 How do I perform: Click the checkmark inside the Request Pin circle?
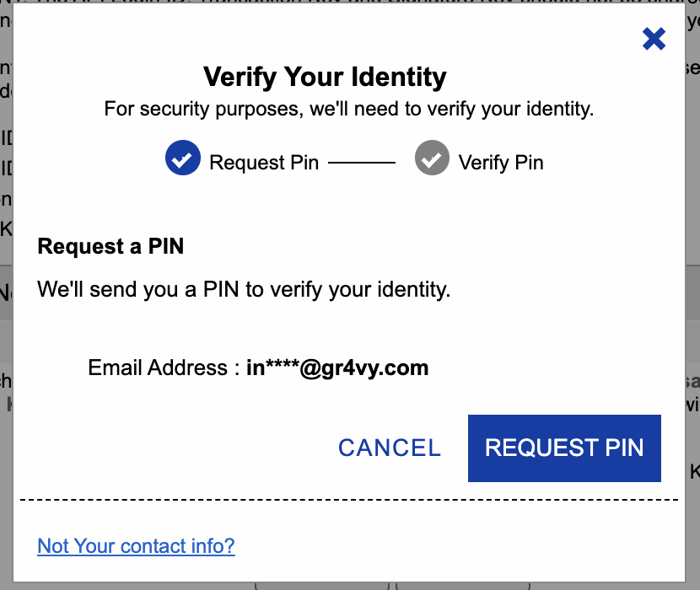click(x=183, y=158)
